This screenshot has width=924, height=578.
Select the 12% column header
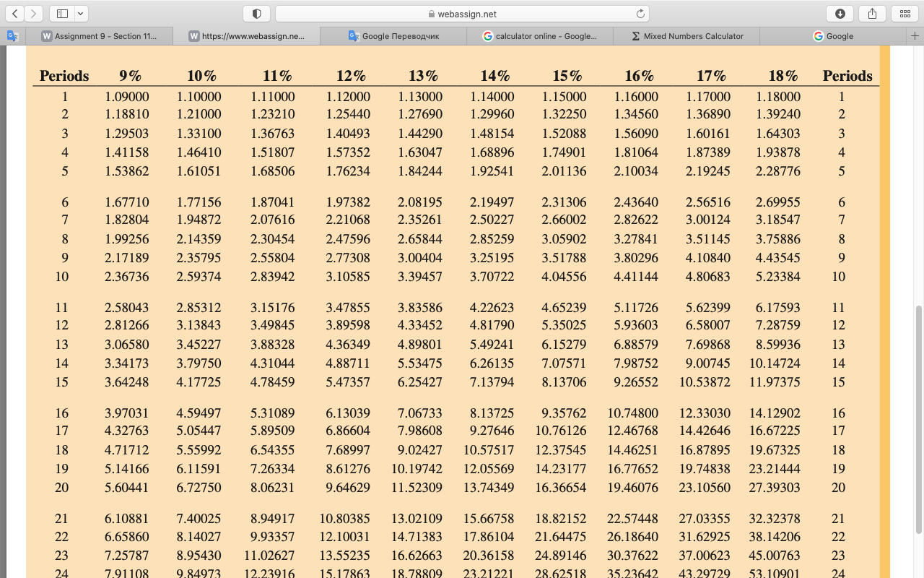pyautogui.click(x=351, y=76)
